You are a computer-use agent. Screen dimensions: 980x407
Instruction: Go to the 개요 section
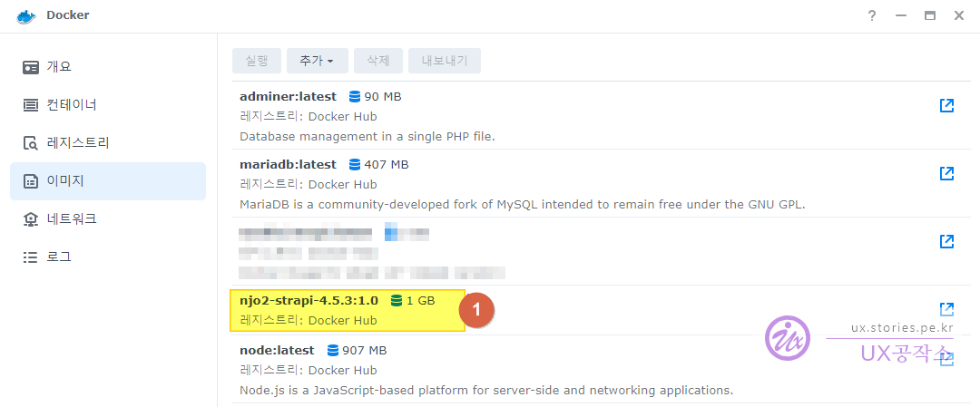(107, 67)
